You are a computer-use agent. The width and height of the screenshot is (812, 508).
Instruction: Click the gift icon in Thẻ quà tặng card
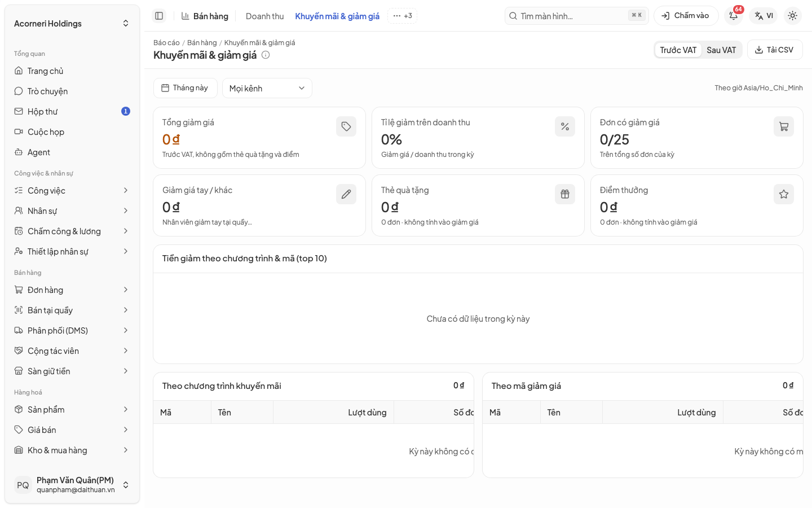pos(565,194)
